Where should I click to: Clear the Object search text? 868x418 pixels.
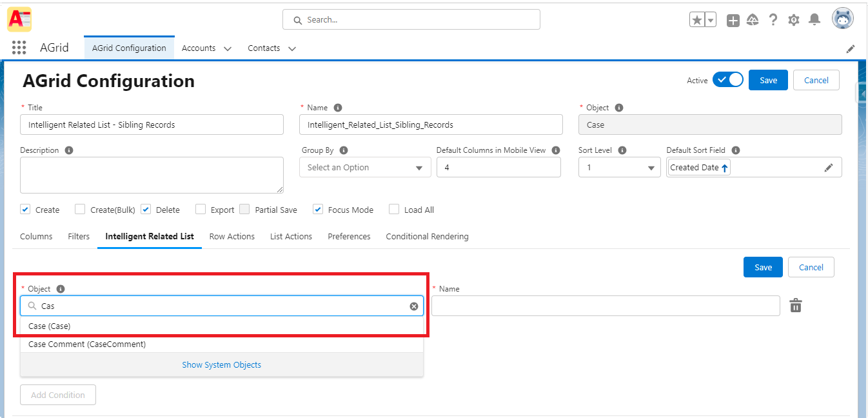414,306
